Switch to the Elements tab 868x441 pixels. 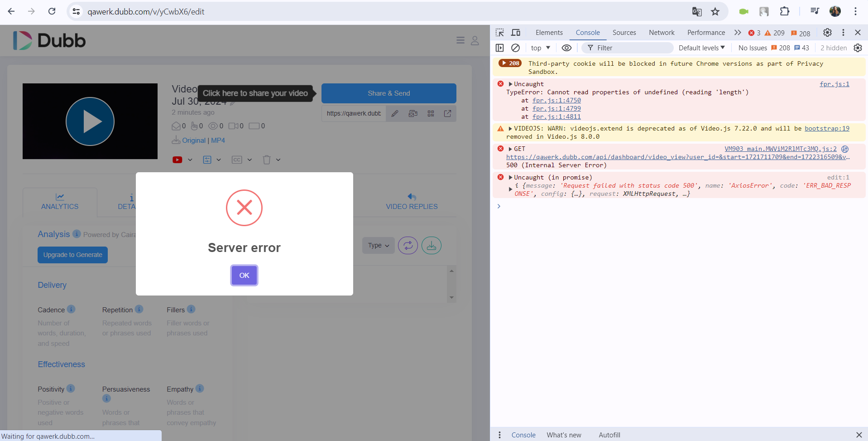pos(549,33)
